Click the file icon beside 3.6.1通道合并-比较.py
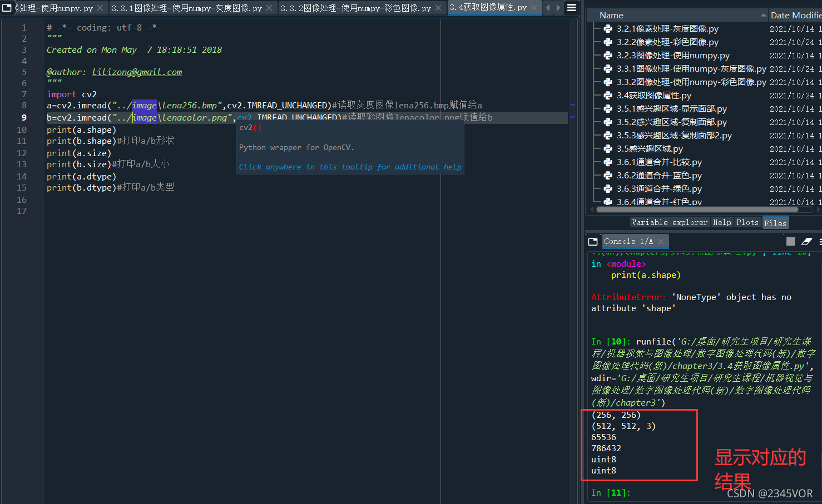Image resolution: width=822 pixels, height=504 pixels. [607, 162]
